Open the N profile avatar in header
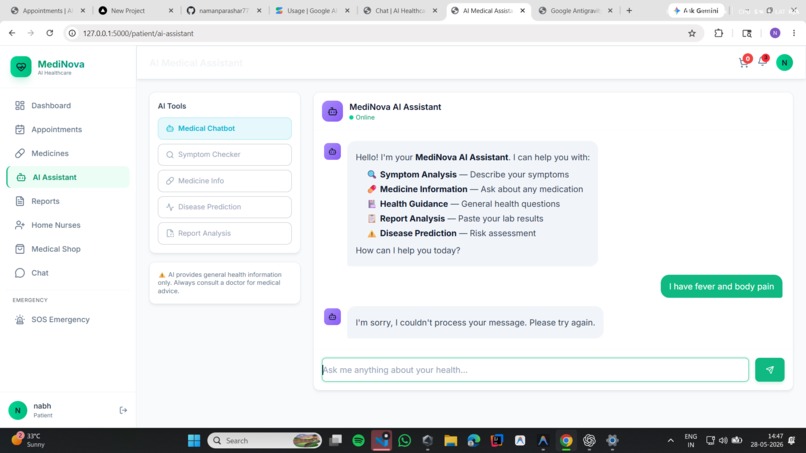Image resolution: width=806 pixels, height=453 pixels. click(784, 63)
